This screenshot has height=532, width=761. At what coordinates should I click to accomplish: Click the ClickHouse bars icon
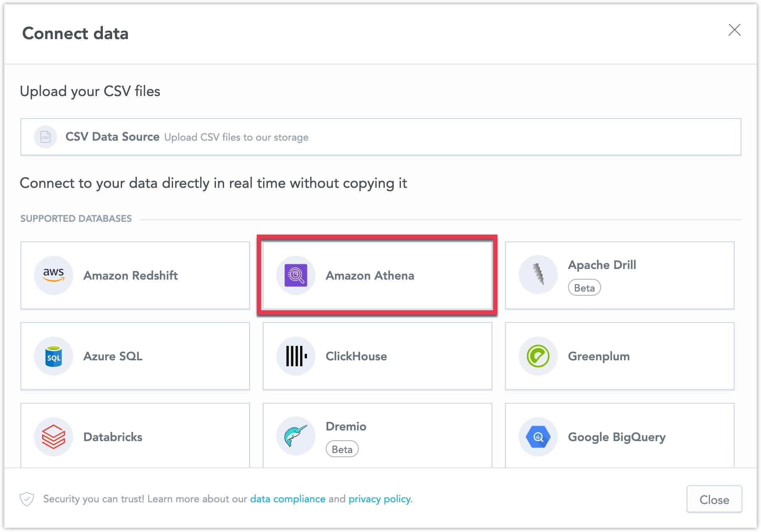tap(296, 356)
